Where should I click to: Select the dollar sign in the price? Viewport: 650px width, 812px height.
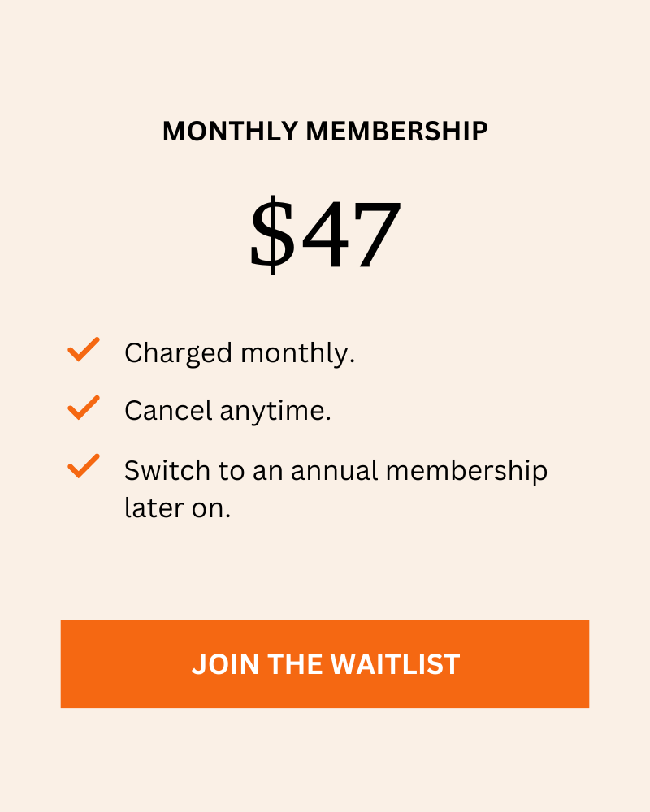272,235
